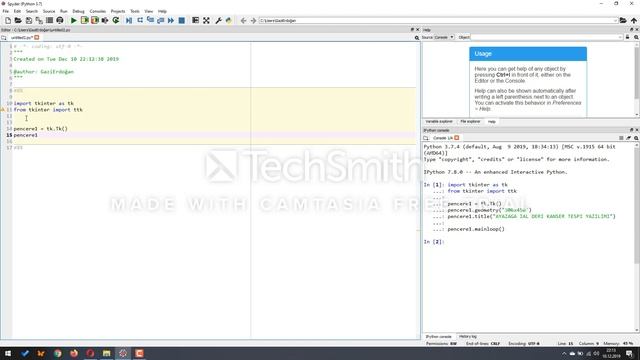Open the Run menu

[64, 11]
